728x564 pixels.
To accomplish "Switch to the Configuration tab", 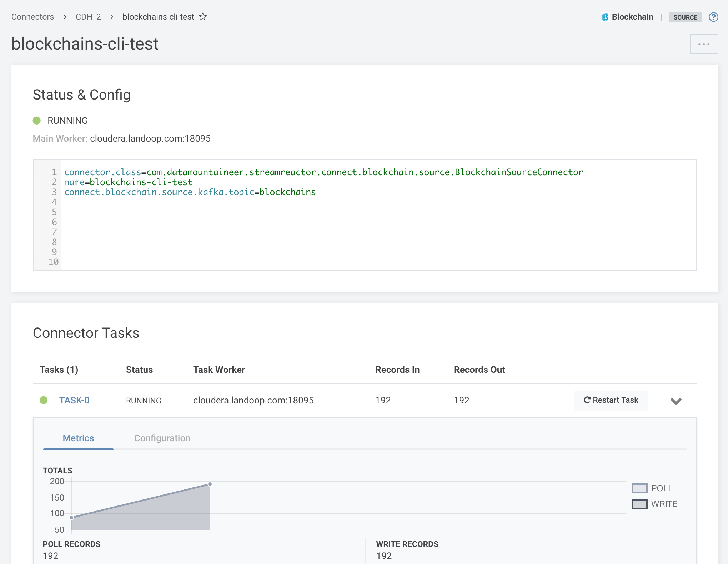I will pos(162,438).
